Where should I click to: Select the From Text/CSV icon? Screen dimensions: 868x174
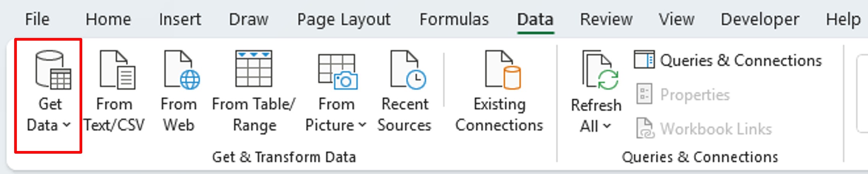(x=117, y=70)
